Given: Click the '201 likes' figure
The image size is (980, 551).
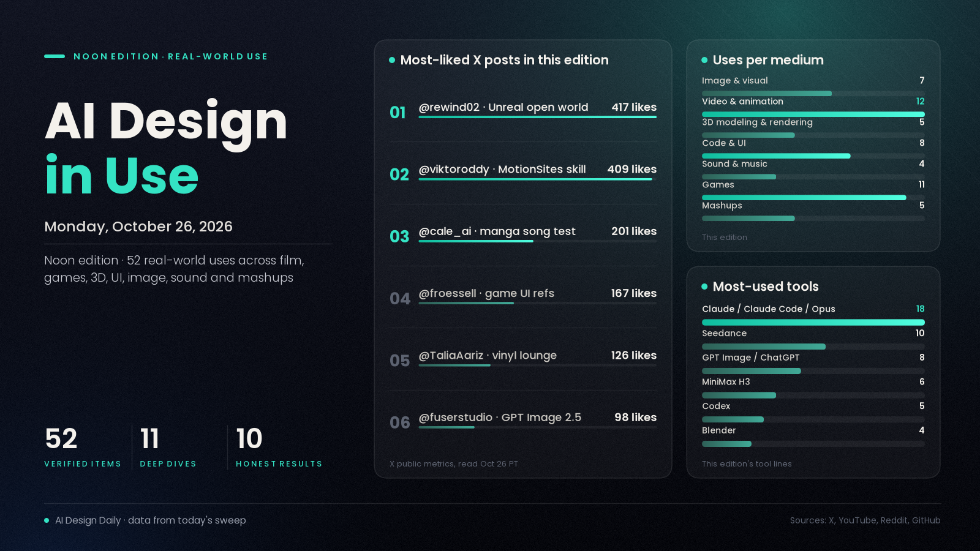Looking at the screenshot, I should pyautogui.click(x=634, y=231).
